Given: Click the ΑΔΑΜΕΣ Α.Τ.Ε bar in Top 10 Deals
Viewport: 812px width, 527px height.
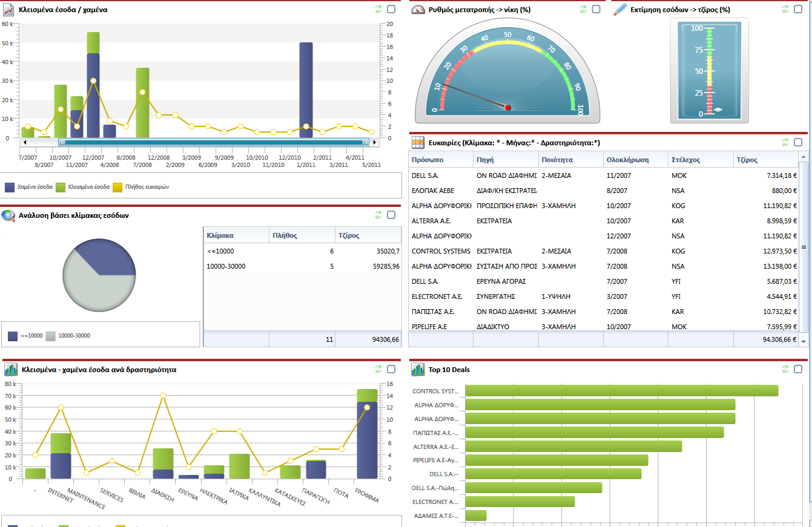Looking at the screenshot, I should click(x=476, y=516).
